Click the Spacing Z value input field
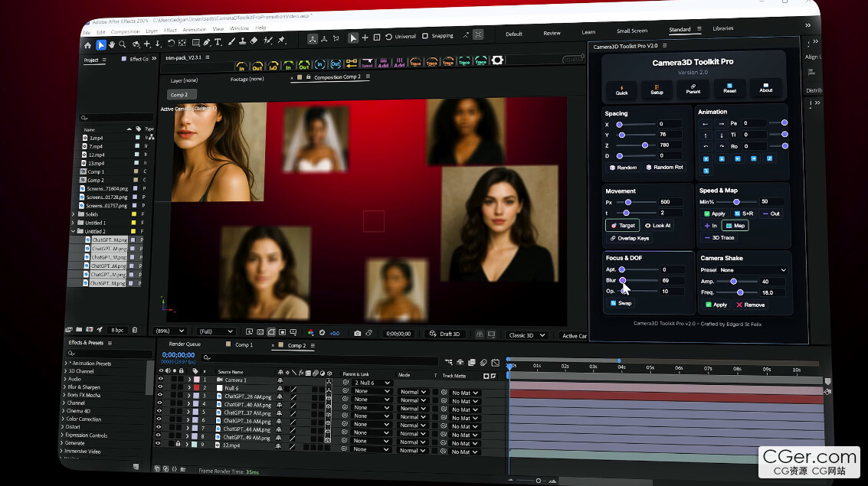This screenshot has height=486, width=868. click(671, 145)
